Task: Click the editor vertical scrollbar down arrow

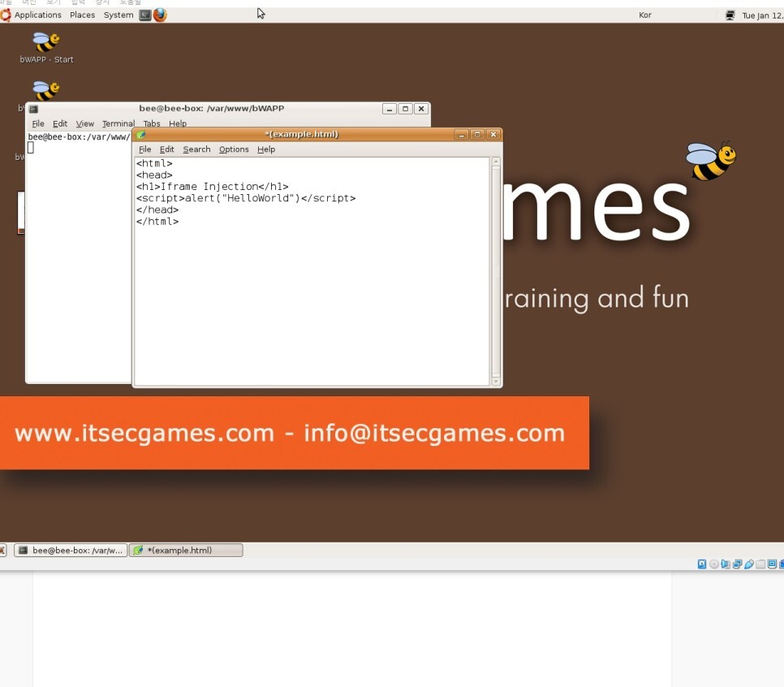Action: click(496, 382)
